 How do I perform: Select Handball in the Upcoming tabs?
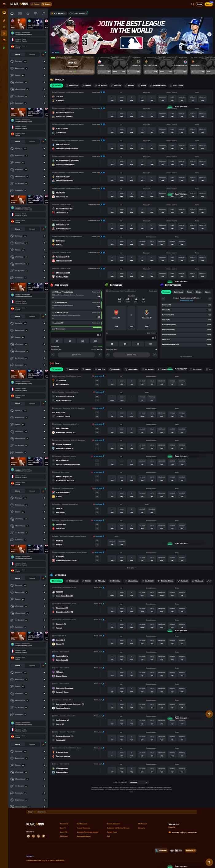point(198,581)
